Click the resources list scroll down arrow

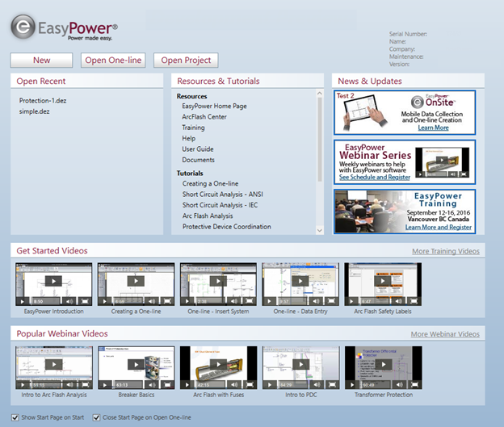(x=320, y=230)
